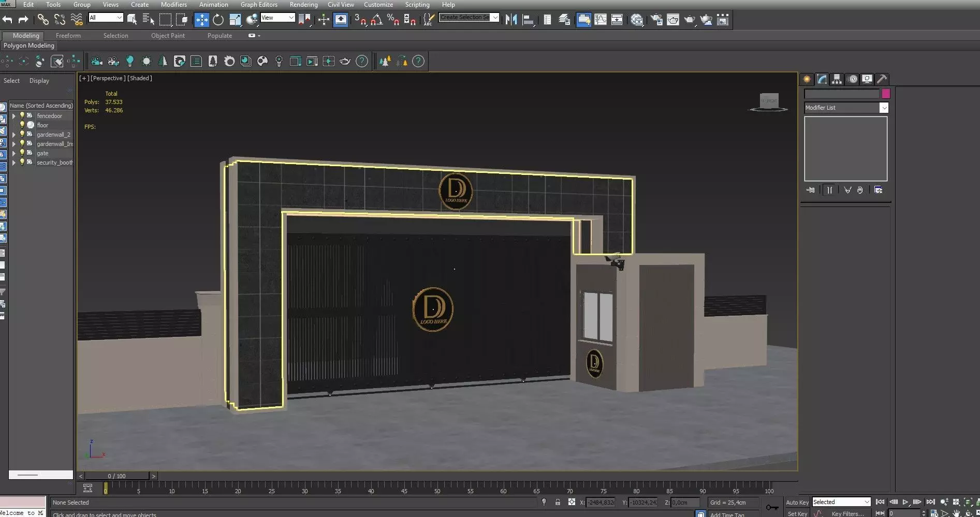Viewport: 980px width, 517px height.
Task: Open the Graph Editors menu
Action: pos(259,5)
